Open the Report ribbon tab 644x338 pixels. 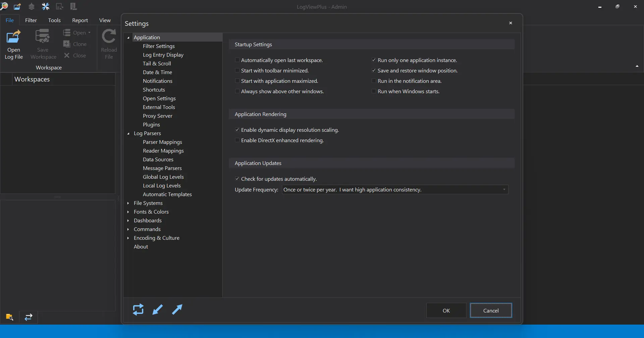[x=80, y=20]
